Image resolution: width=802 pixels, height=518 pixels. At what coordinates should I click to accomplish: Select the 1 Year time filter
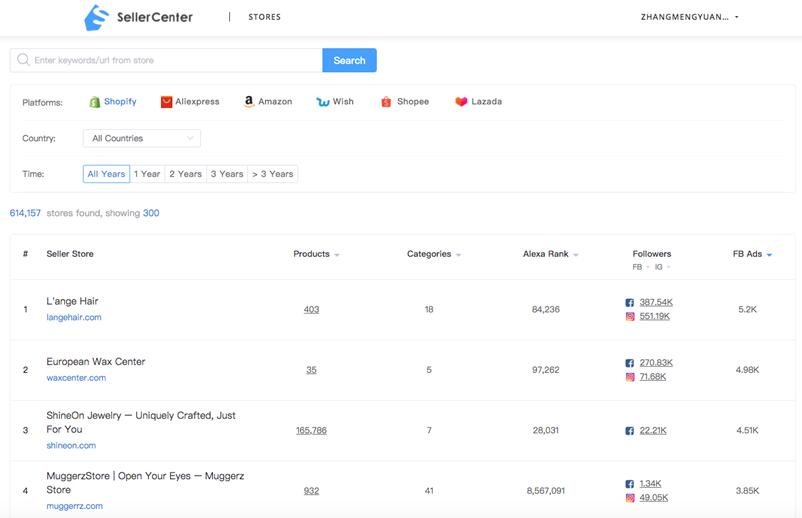coord(147,174)
